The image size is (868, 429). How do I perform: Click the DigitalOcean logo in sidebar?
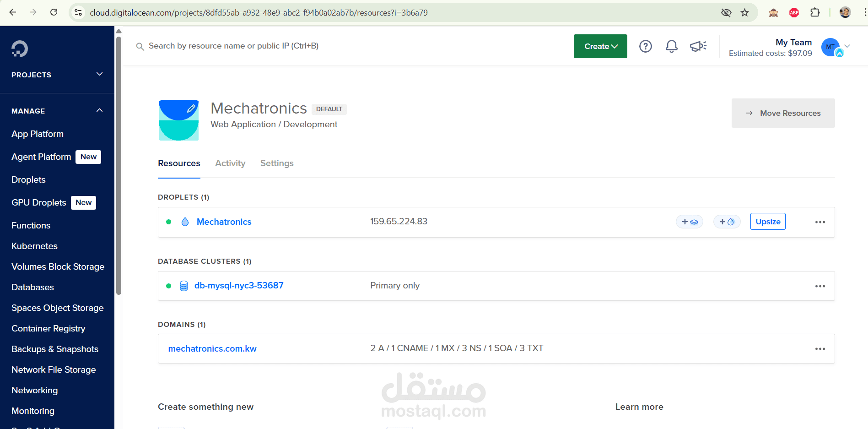click(x=20, y=49)
